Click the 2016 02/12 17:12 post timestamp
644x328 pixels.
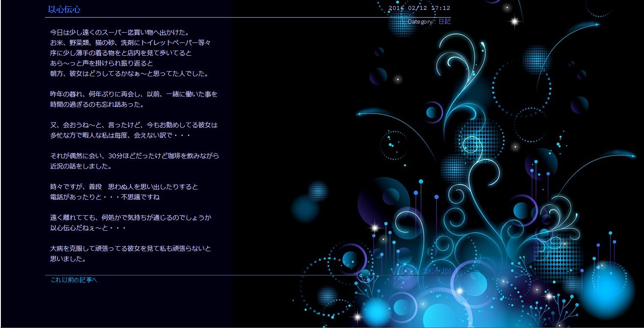[x=419, y=8]
